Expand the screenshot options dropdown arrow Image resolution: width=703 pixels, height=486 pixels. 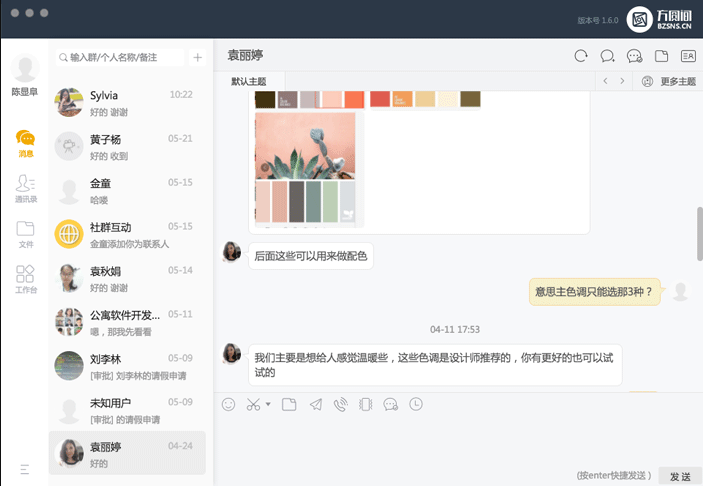click(x=269, y=405)
